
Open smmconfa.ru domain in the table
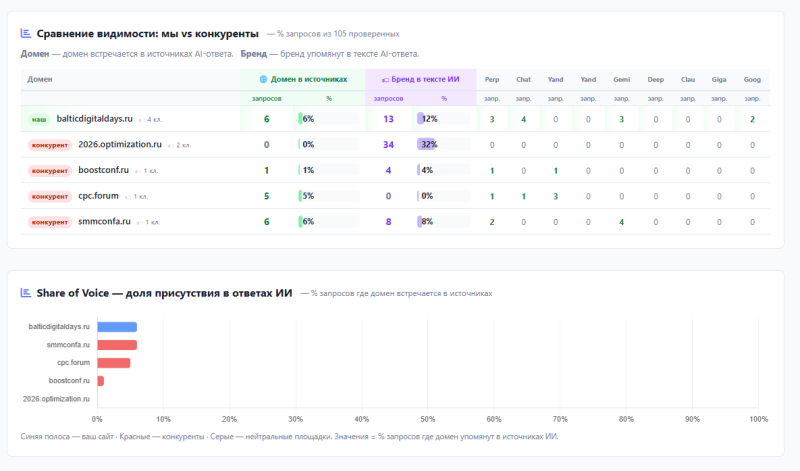105,221
